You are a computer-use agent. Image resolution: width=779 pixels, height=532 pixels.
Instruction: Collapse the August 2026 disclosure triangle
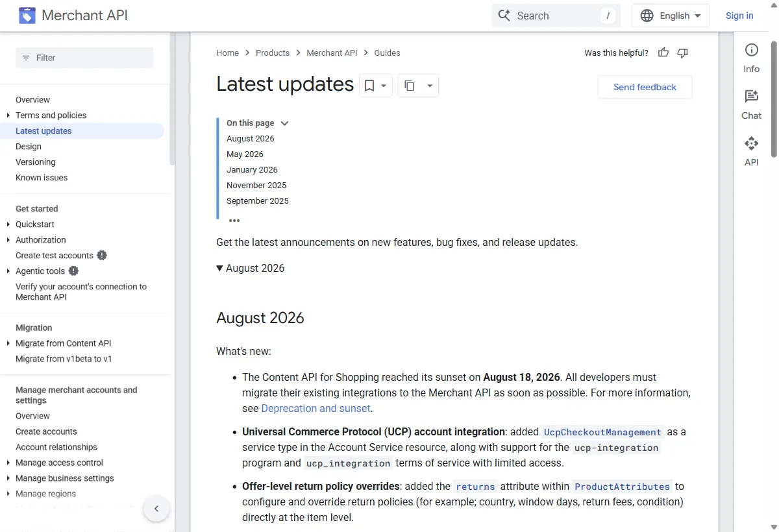220,268
